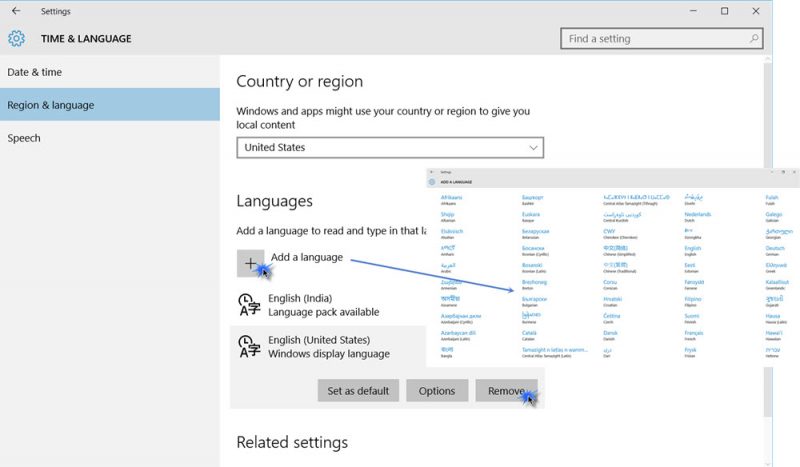The height and width of the screenshot is (467, 800).
Task: Maximize the main Settings window
Action: click(724, 11)
